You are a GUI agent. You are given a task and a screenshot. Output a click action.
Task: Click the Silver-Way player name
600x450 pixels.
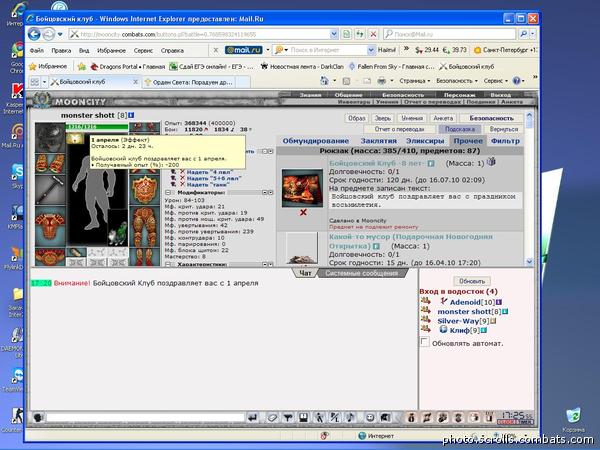click(x=458, y=321)
